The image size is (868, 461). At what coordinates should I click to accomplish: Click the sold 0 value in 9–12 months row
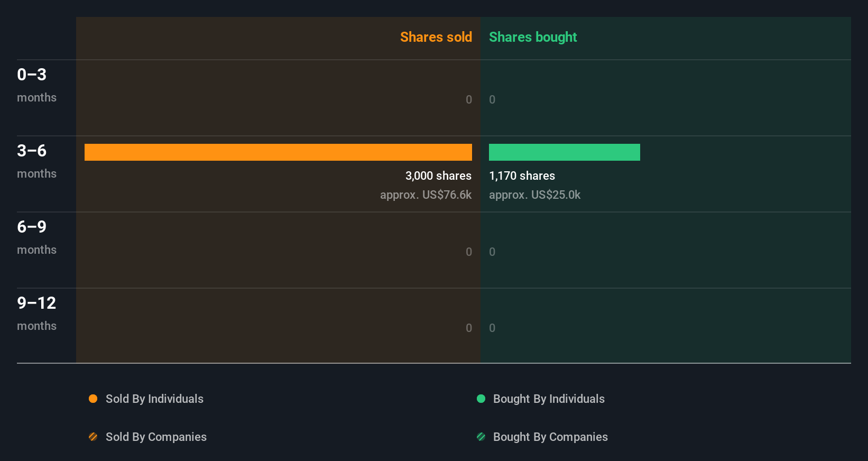[469, 328]
